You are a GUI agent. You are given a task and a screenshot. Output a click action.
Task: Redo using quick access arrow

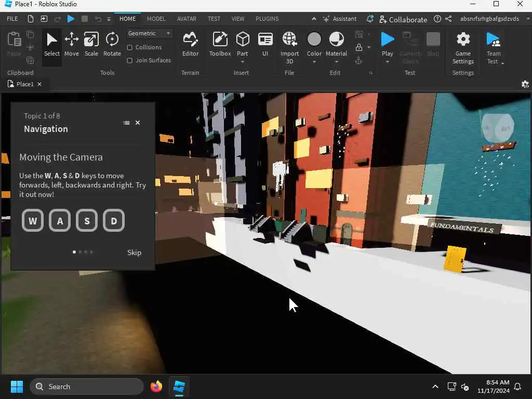pos(57,19)
